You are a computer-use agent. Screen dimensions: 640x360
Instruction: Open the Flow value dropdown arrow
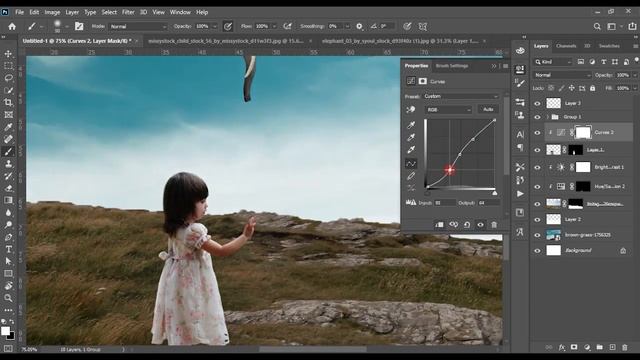tap(274, 27)
